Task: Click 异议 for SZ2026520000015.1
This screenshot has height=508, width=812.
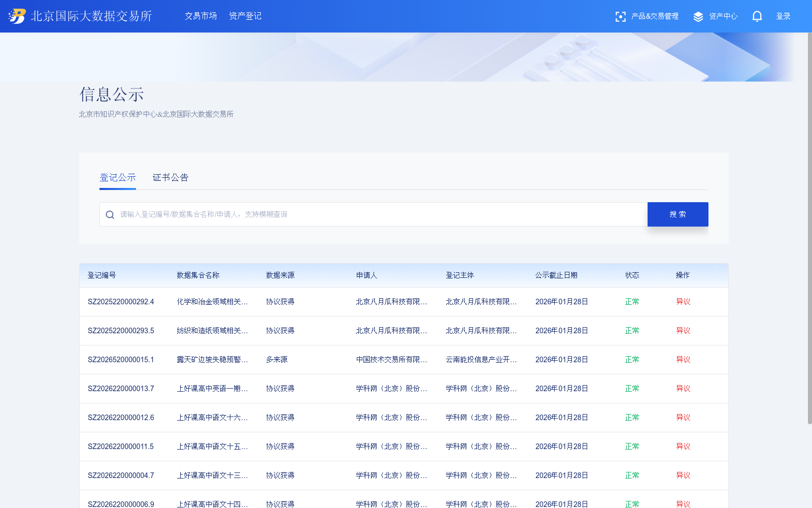Action: (x=683, y=360)
